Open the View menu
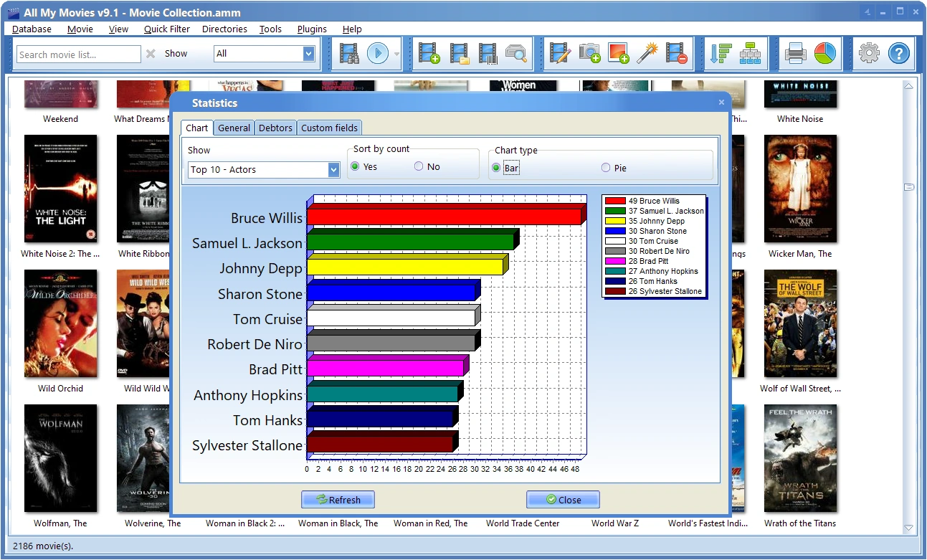This screenshot has height=560, width=927. click(119, 29)
